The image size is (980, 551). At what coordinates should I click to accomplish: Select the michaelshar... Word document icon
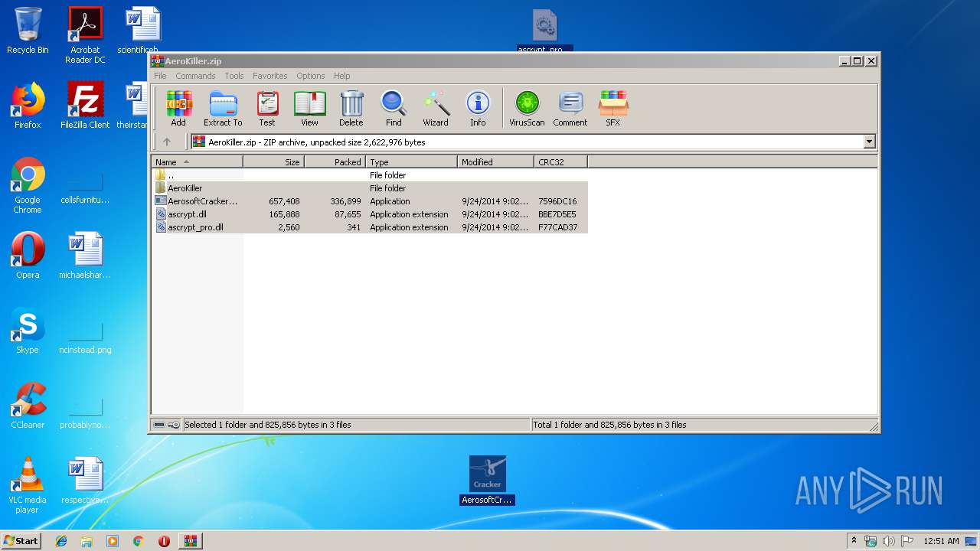point(85,256)
